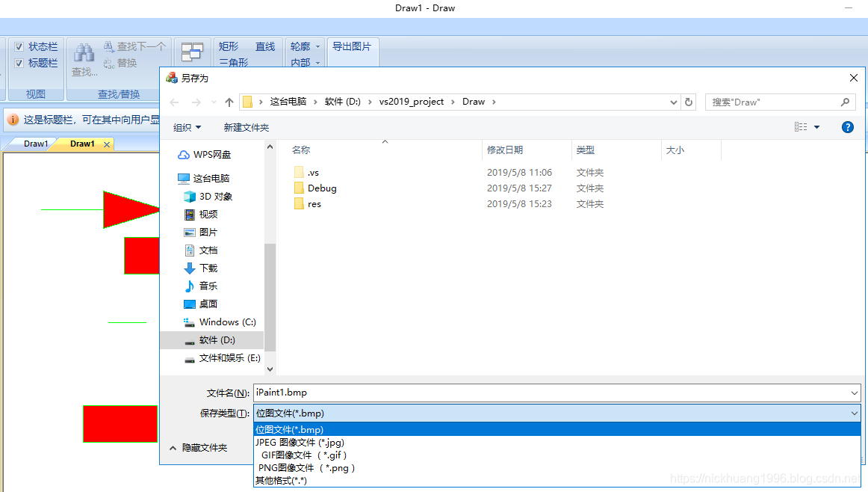
Task: Click 这台电脑 in the address path
Action: tap(288, 102)
